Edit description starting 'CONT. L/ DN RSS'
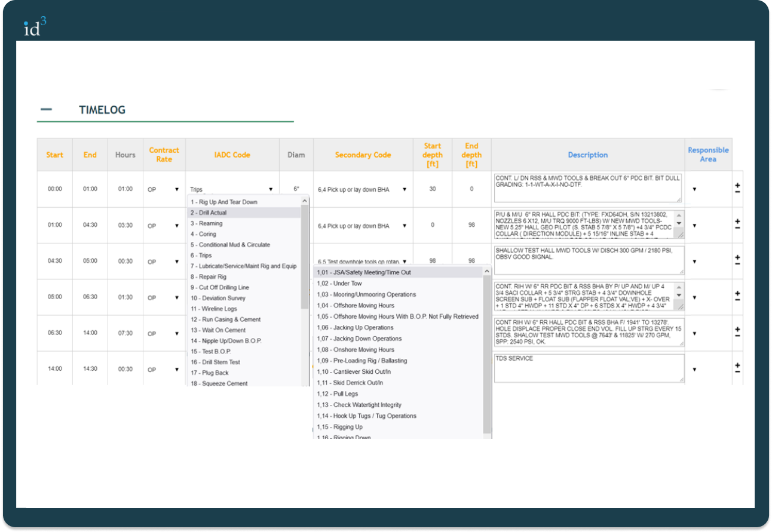 [x=589, y=189]
